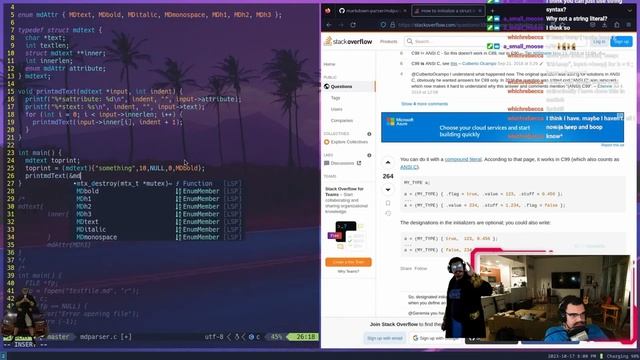Viewport: 640px width, 360px height.
Task: Downvote the answer with score 264
Action: click(x=388, y=190)
